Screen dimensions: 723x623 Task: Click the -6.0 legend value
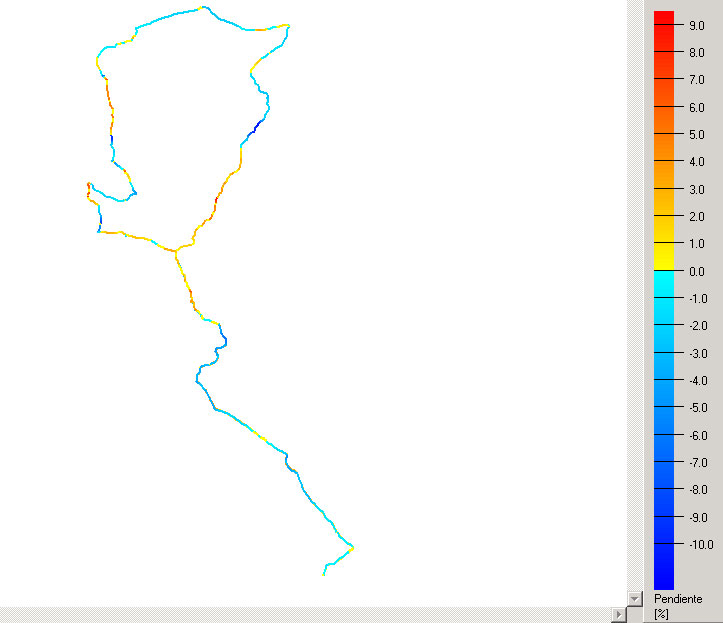pyautogui.click(x=698, y=436)
